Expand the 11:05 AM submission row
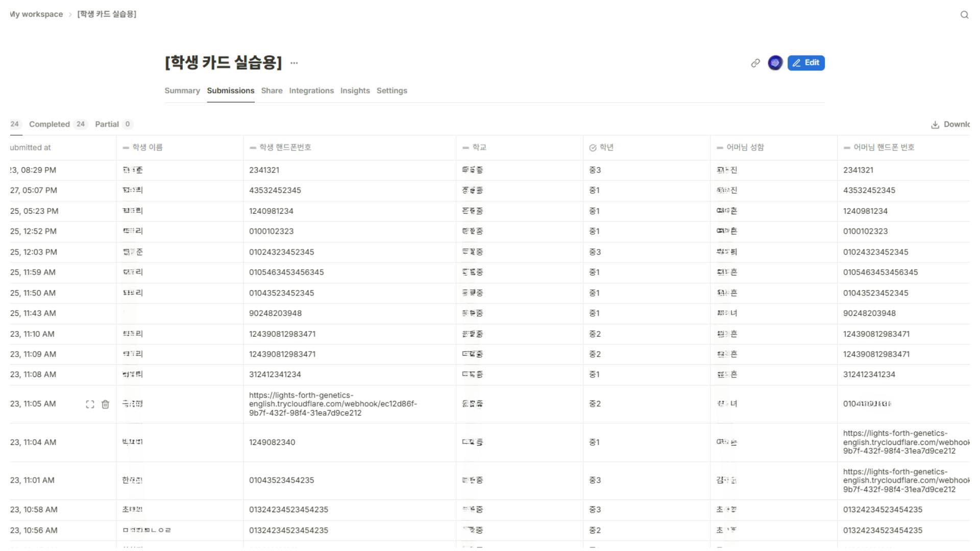This screenshot has height=551, width=980. [90, 404]
